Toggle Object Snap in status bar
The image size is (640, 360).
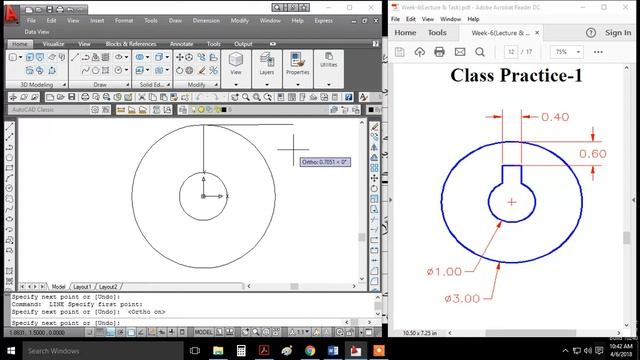pyautogui.click(x=131, y=332)
